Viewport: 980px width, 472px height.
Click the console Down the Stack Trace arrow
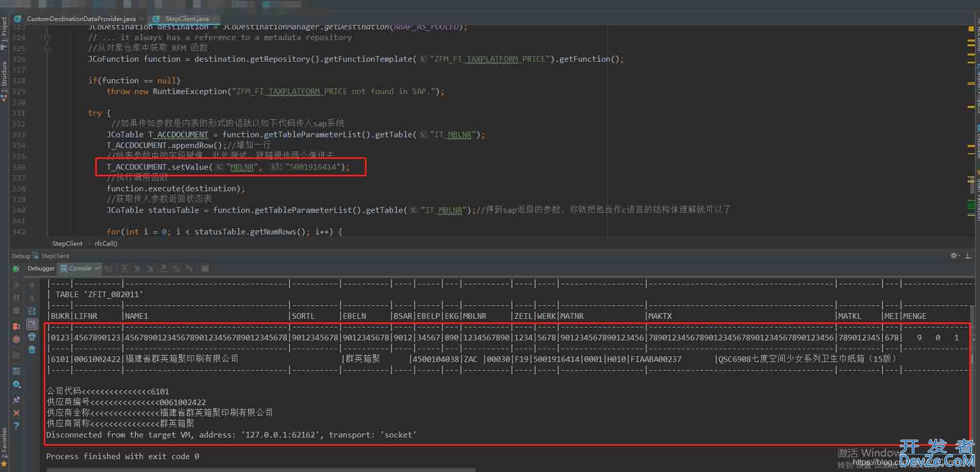[32, 298]
